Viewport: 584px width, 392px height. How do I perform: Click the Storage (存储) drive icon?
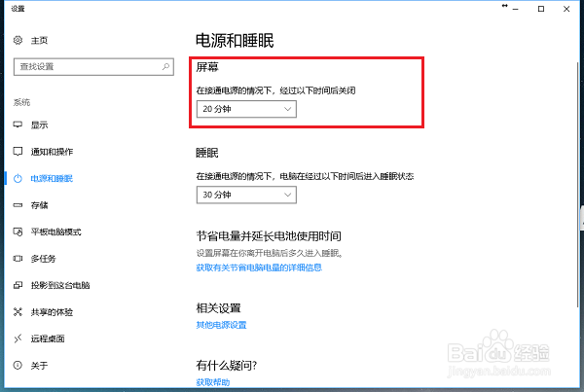[x=18, y=205]
